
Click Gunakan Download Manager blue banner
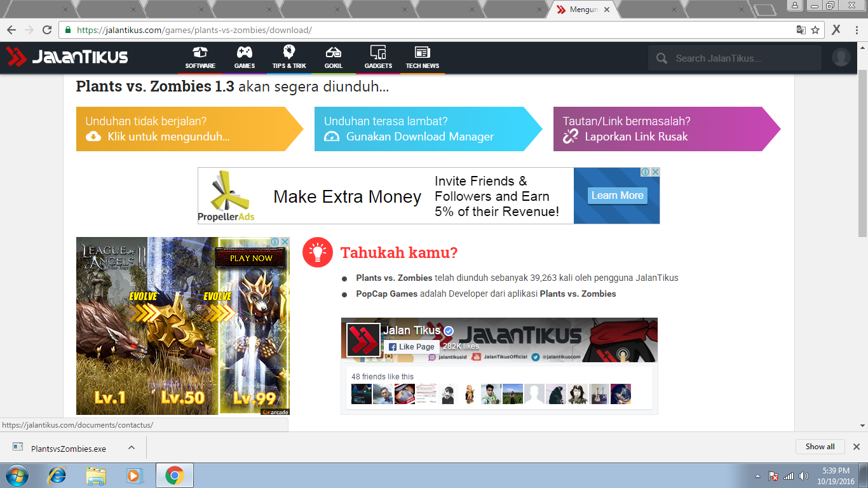[x=428, y=129]
